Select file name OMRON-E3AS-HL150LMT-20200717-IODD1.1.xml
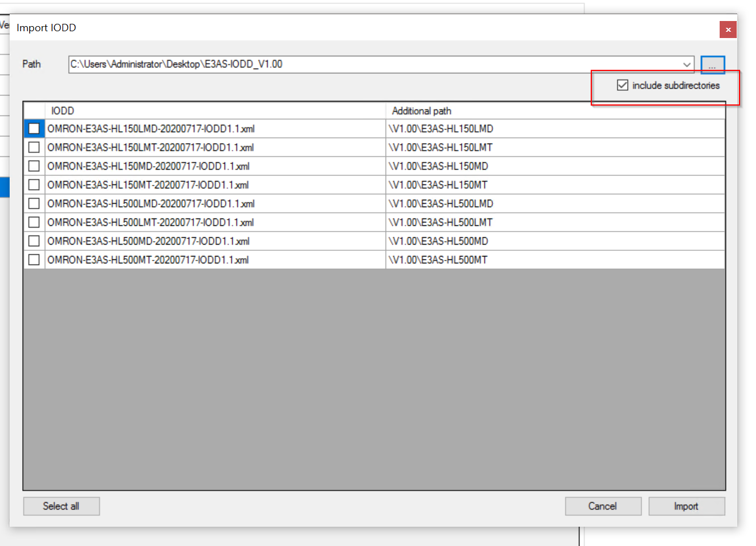The image size is (756, 546). pos(151,148)
